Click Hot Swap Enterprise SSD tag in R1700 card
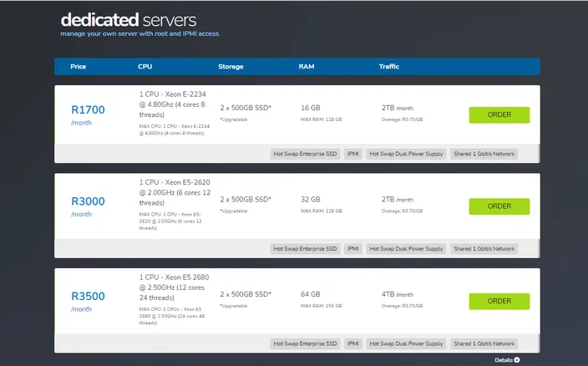Screen dimensions: 588x366 point(305,154)
